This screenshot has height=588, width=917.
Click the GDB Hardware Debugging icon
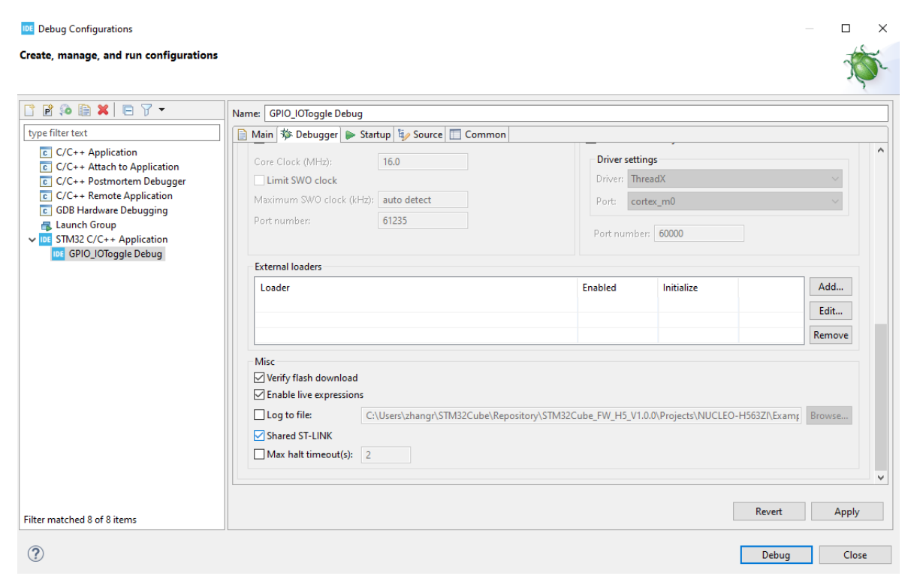click(45, 211)
